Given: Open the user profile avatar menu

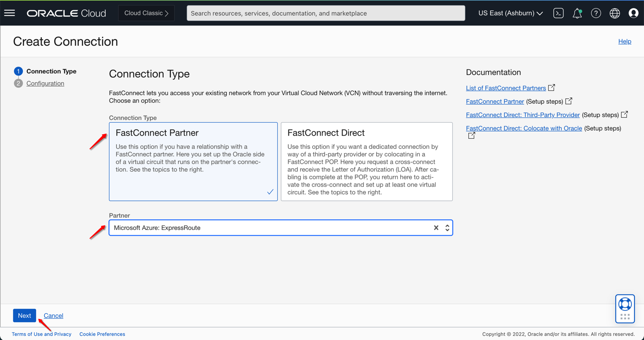Looking at the screenshot, I should click(633, 13).
